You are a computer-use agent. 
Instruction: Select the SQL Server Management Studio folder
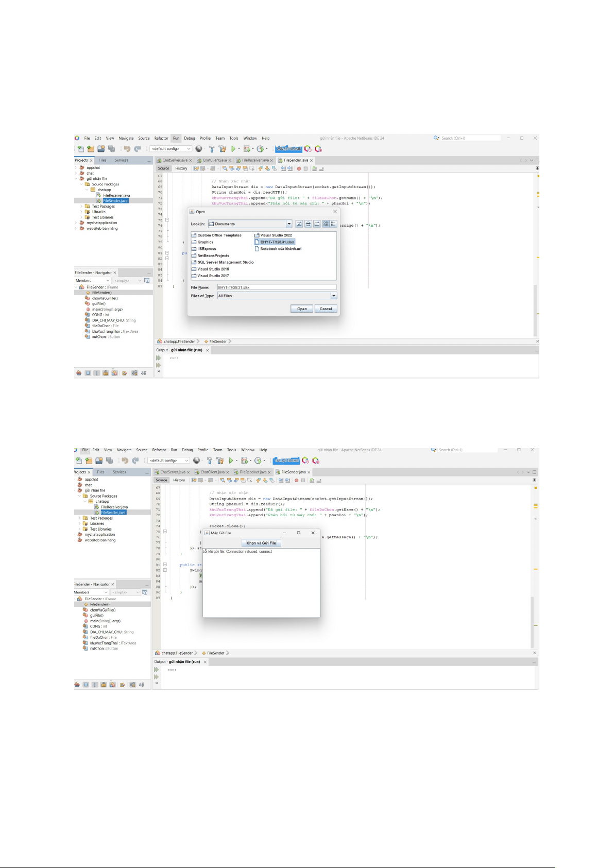225,262
